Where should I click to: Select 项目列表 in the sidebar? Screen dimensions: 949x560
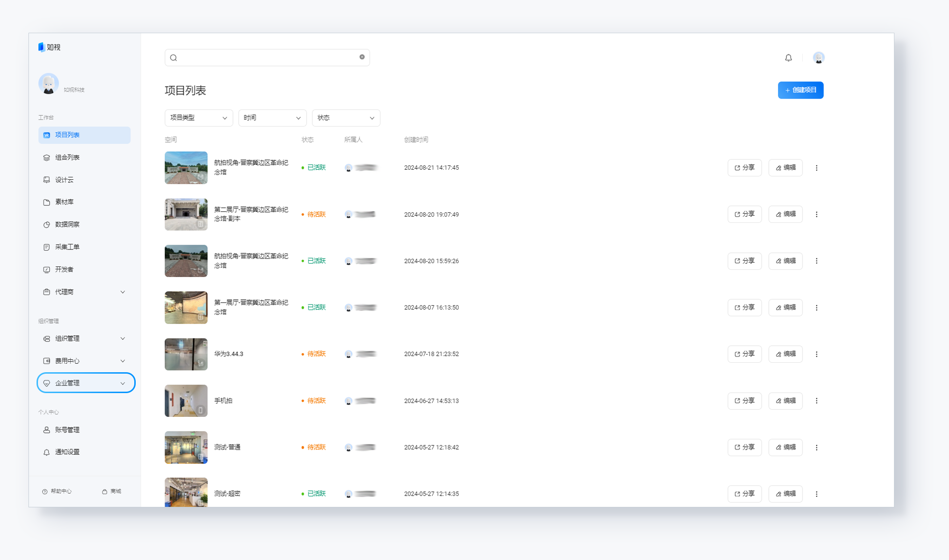coord(84,135)
